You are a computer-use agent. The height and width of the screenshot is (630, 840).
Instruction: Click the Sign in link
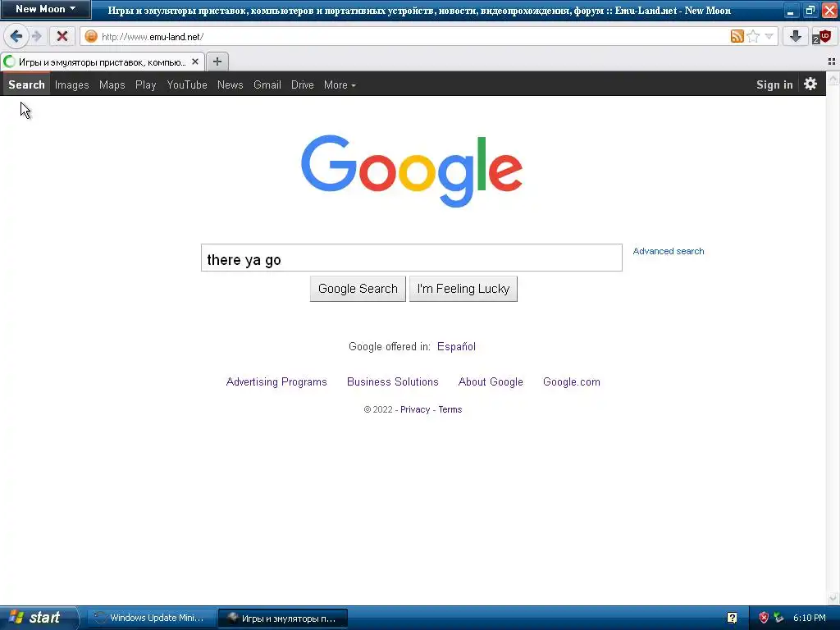774,84
